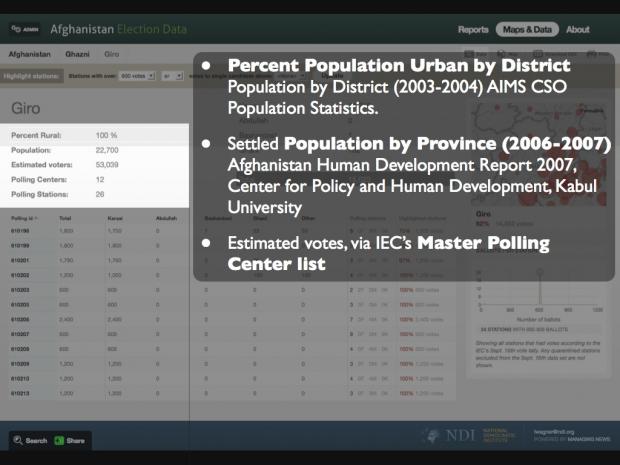The height and width of the screenshot is (465, 620).
Task: Click the Giro district heading
Action: click(x=26, y=108)
